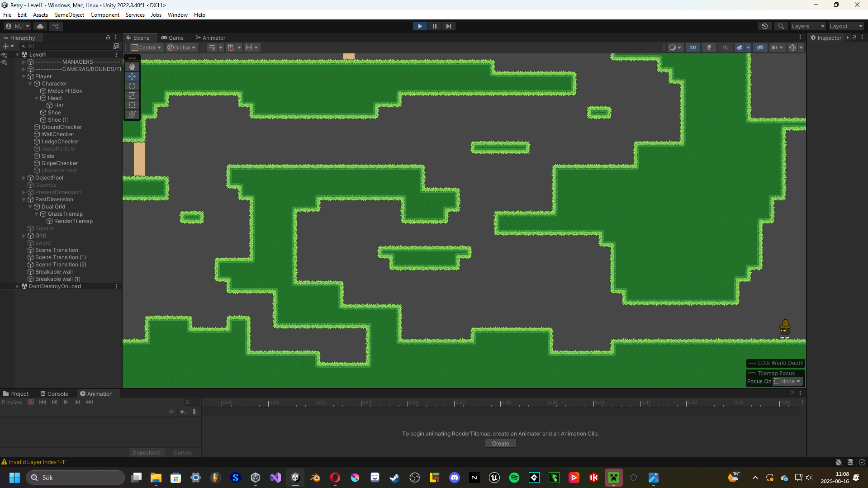The height and width of the screenshot is (488, 868).
Task: Switch to the Console tab
Action: 54,393
